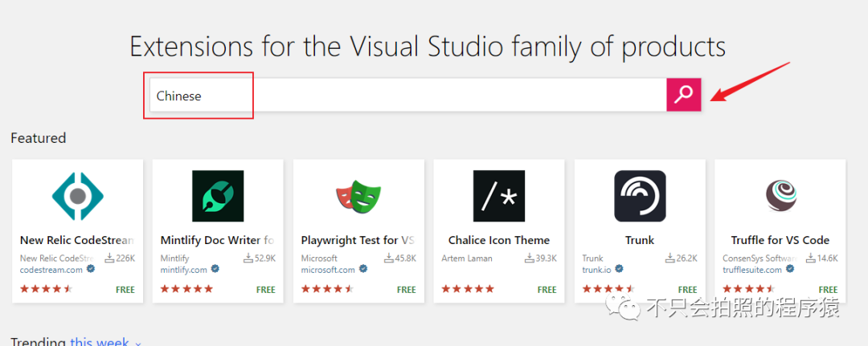Screen dimensions: 868x346
Task: Click the trufflesuite.com publisher domain
Action: pos(752,270)
